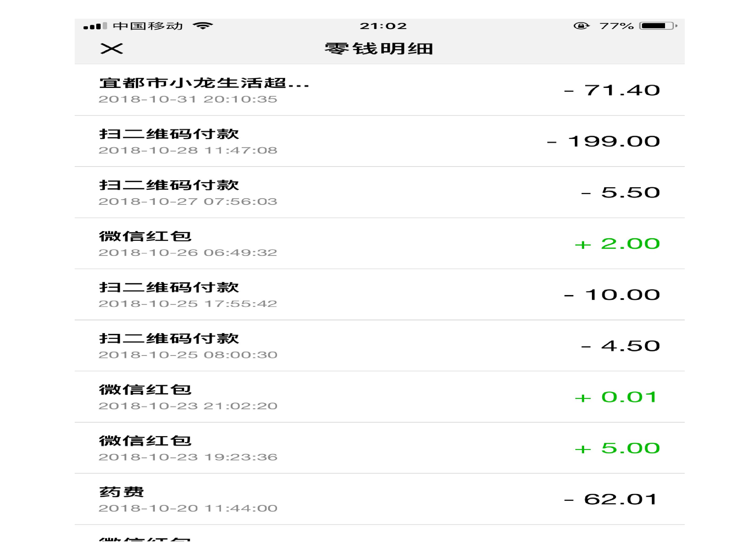Viewport: 747px width, 560px height.
Task: Tap the 零钱明细 page title
Action: pos(379,48)
